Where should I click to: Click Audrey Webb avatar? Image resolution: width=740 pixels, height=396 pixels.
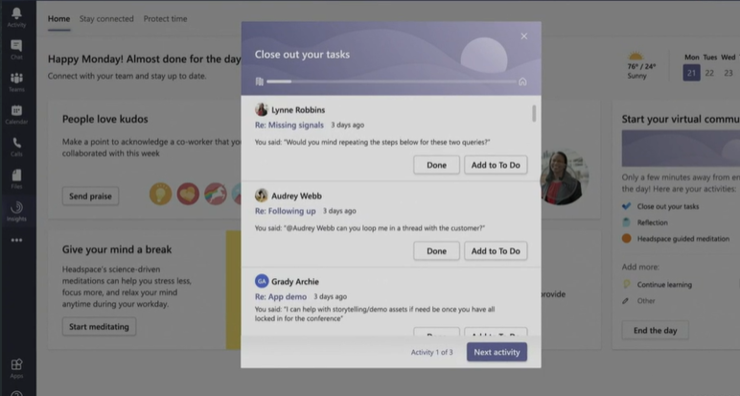tap(261, 195)
